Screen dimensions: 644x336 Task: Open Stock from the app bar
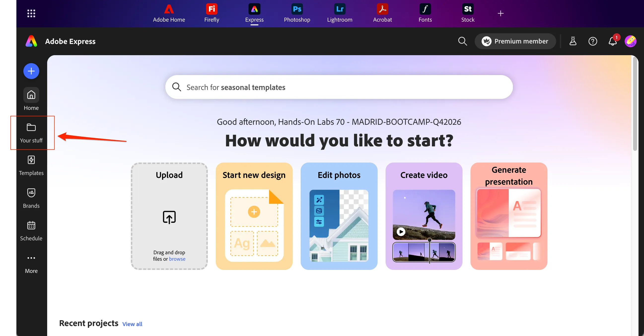tap(468, 13)
